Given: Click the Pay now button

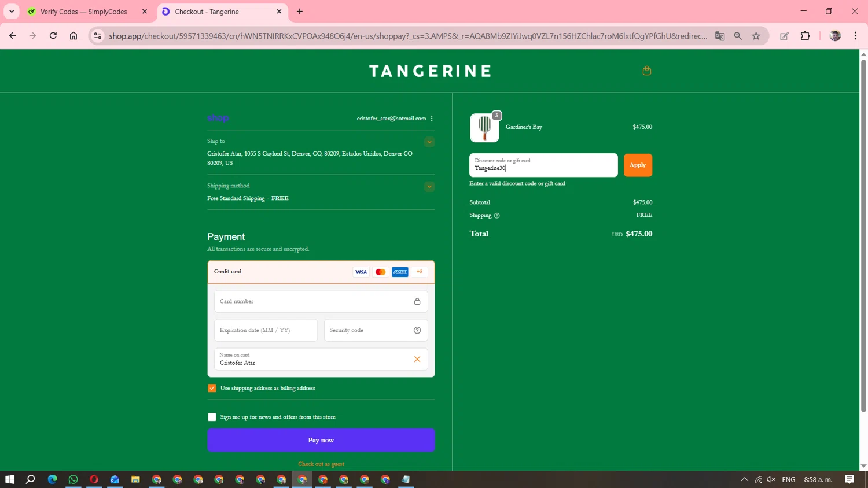Looking at the screenshot, I should tap(321, 441).
